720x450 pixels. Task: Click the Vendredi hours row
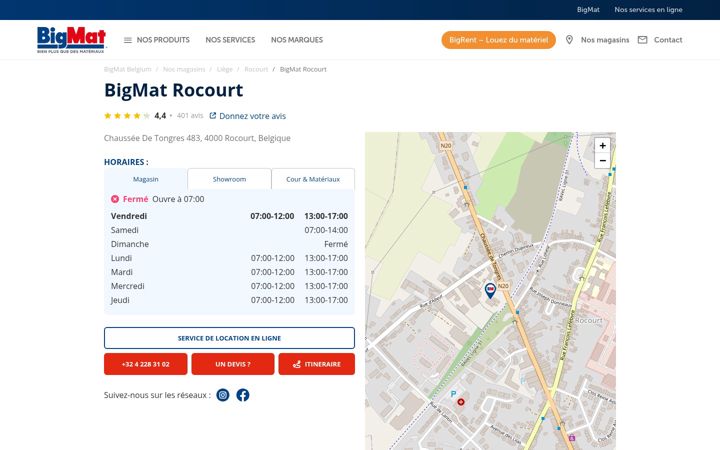pos(229,216)
